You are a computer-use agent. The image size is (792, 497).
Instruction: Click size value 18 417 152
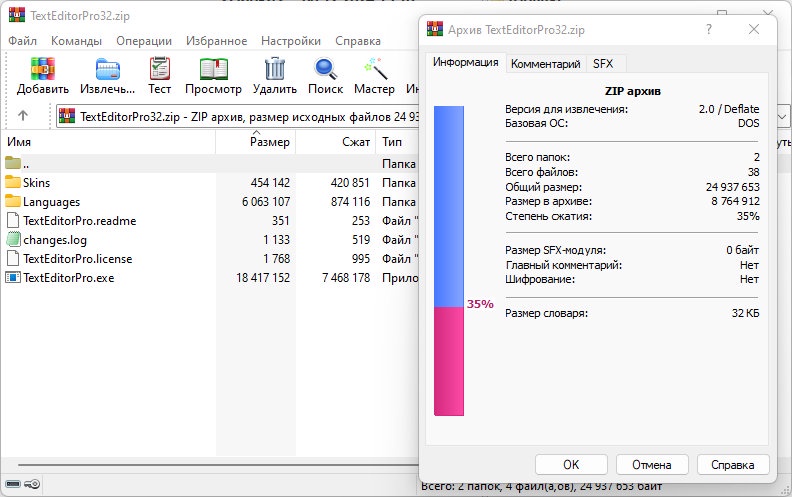263,278
